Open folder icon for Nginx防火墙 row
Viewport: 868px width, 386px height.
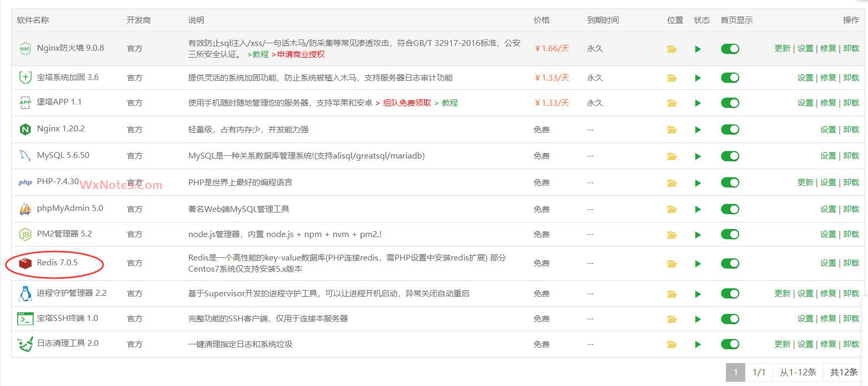tap(671, 49)
